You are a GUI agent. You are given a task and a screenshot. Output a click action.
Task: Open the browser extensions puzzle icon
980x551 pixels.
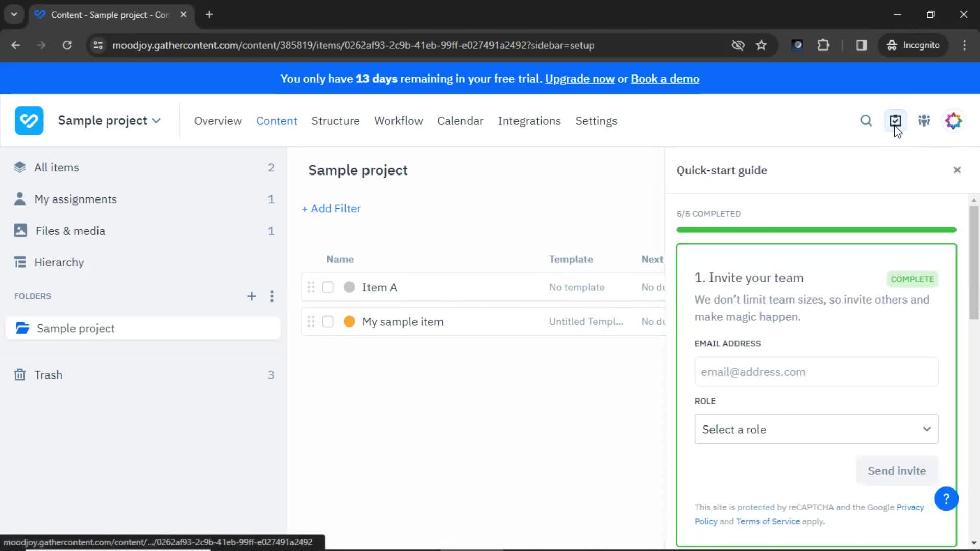[823, 45]
